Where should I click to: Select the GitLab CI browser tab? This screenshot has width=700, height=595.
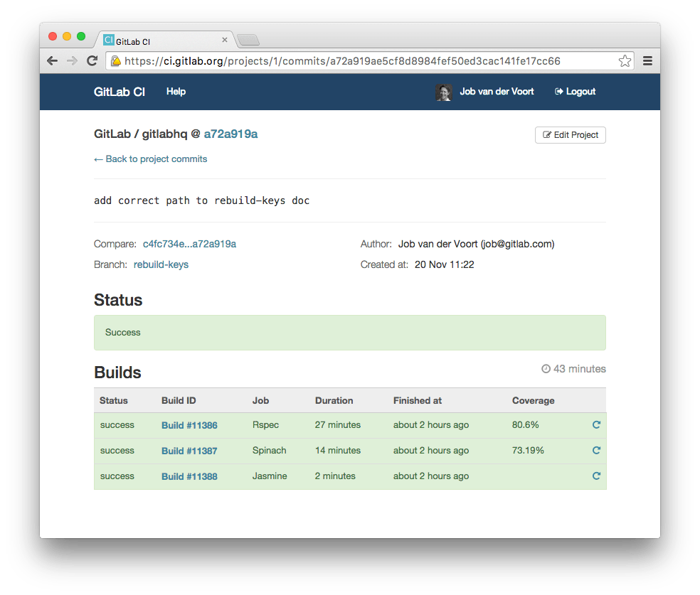pyautogui.click(x=164, y=40)
